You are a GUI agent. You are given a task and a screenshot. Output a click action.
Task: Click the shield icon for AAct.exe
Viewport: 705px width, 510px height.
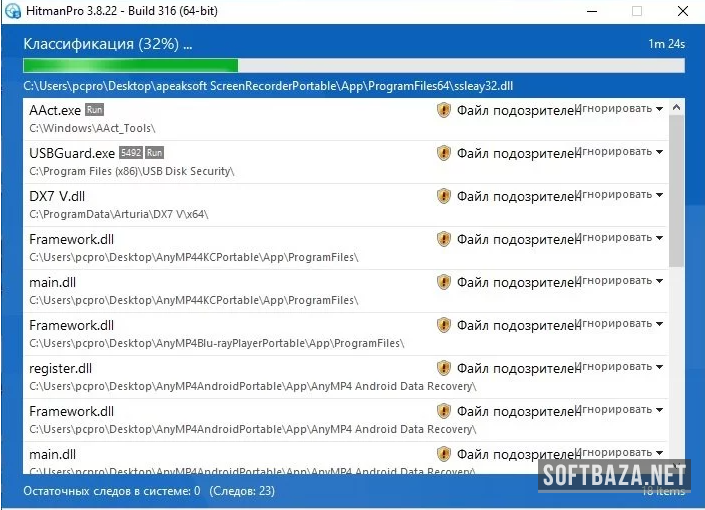pyautogui.click(x=444, y=110)
